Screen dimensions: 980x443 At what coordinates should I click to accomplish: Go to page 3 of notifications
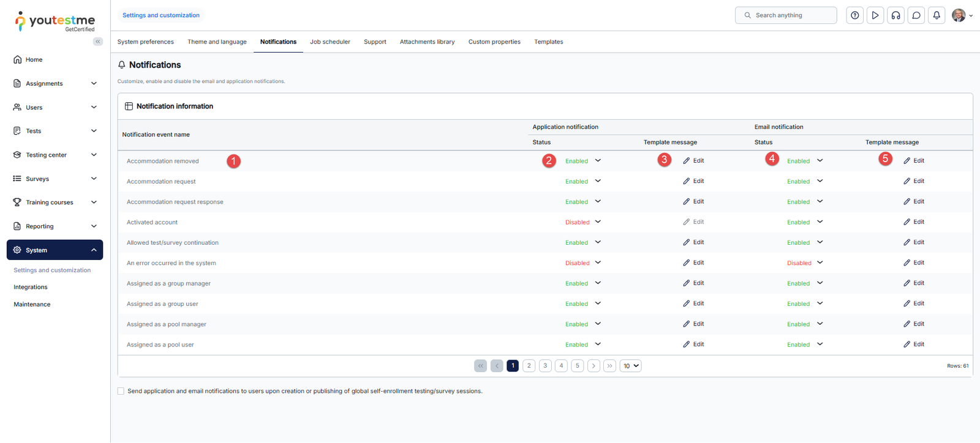pos(545,366)
